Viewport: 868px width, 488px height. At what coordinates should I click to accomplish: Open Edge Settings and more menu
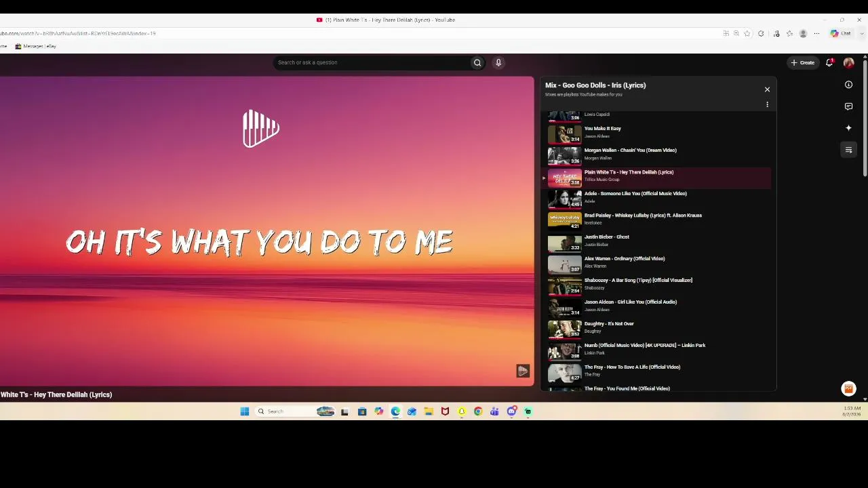816,33
